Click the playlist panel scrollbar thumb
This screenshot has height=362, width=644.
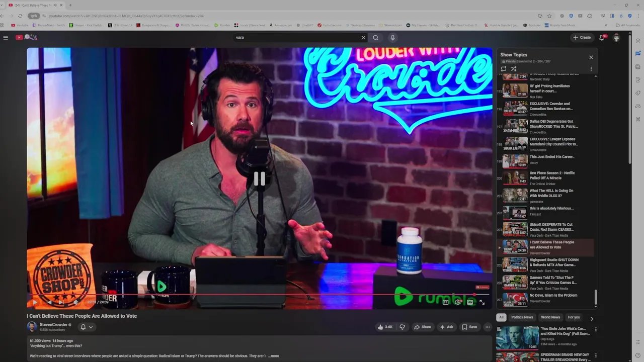tap(596, 298)
